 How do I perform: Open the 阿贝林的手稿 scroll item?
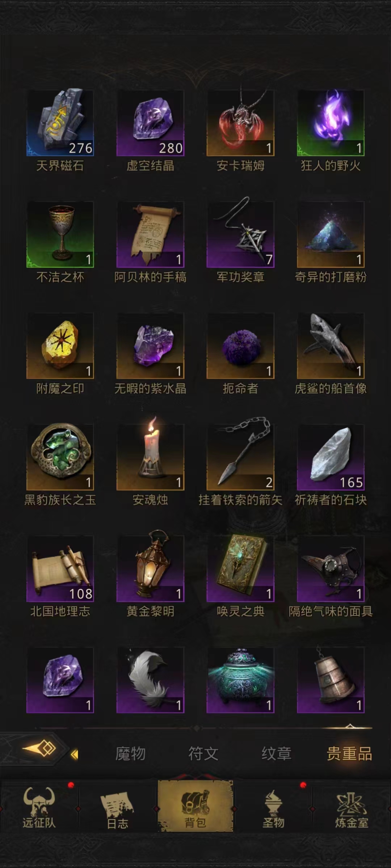point(150,234)
